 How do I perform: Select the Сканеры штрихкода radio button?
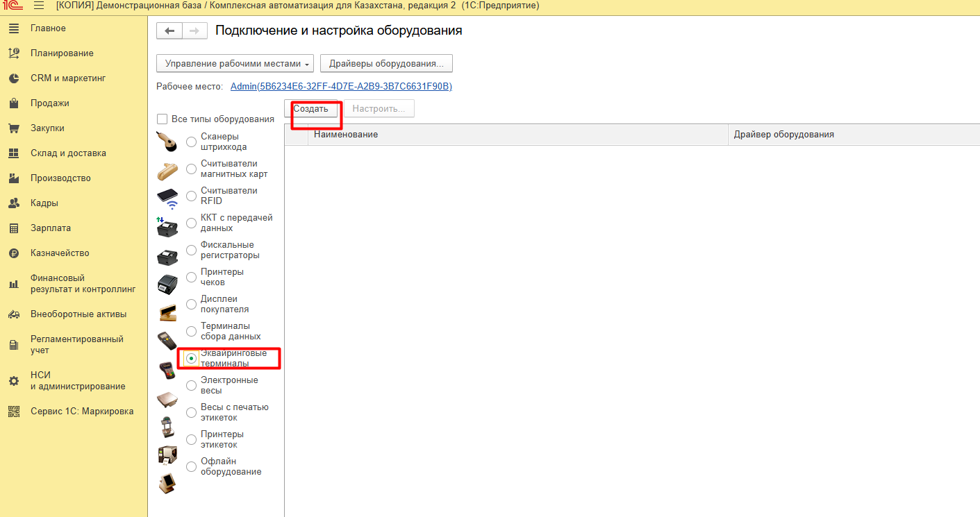(192, 142)
